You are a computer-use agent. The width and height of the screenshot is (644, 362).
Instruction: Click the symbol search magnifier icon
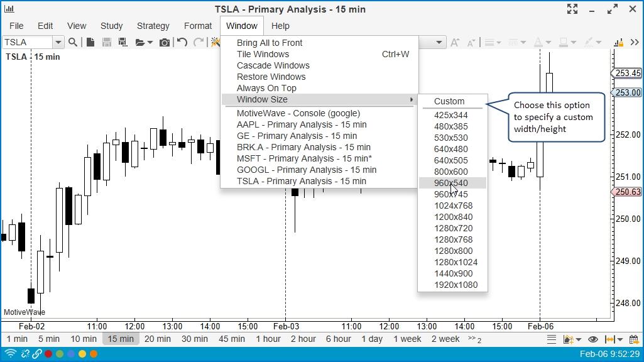point(73,42)
